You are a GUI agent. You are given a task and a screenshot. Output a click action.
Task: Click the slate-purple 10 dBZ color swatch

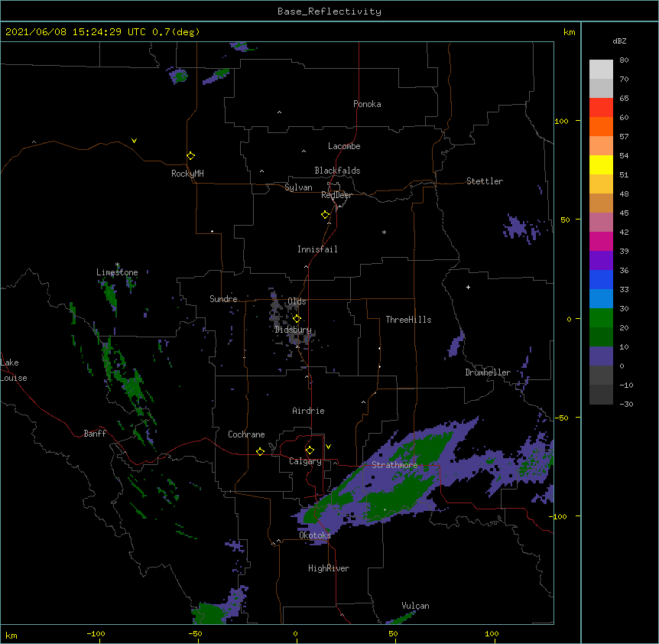pyautogui.click(x=601, y=356)
